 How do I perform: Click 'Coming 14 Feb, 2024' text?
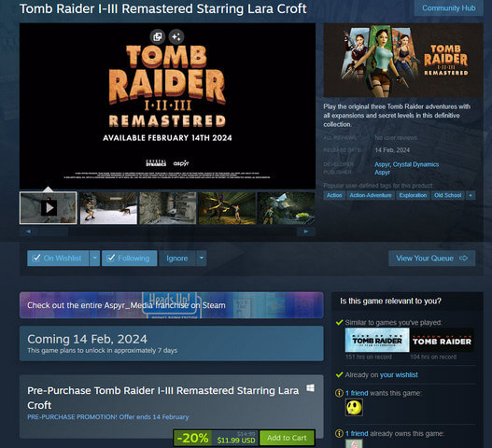pos(87,339)
